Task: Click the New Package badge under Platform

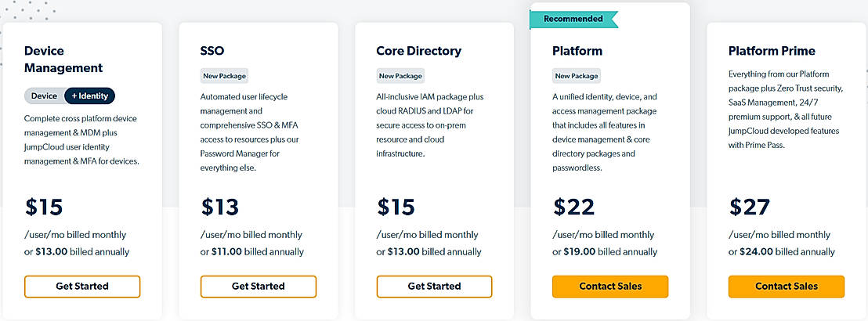Action: tap(577, 76)
